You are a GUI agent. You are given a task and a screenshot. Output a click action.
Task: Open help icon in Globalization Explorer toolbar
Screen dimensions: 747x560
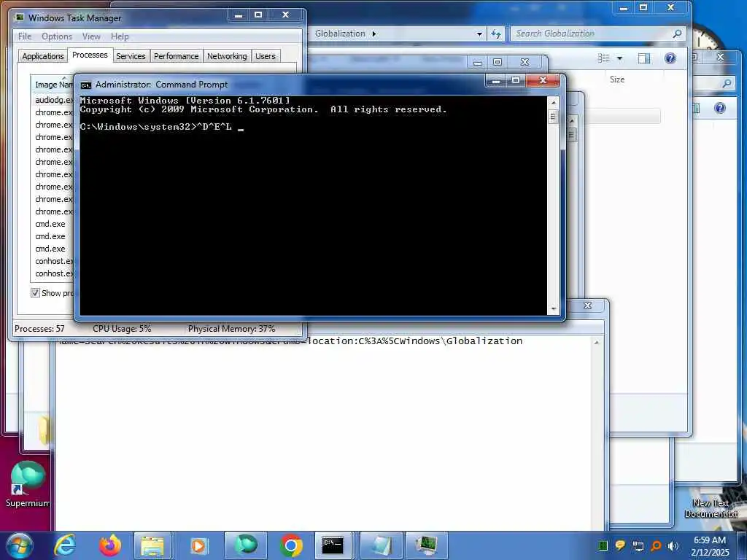pos(670,58)
